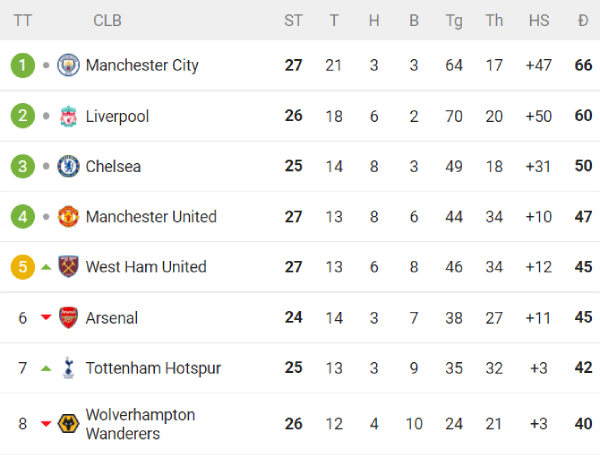
Task: Select the Chelsea team name
Action: [x=113, y=166]
